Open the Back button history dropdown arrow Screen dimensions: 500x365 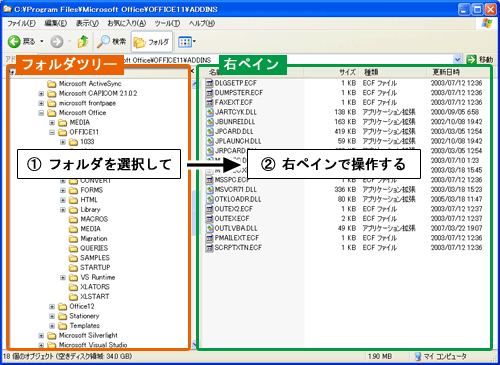(x=42, y=42)
